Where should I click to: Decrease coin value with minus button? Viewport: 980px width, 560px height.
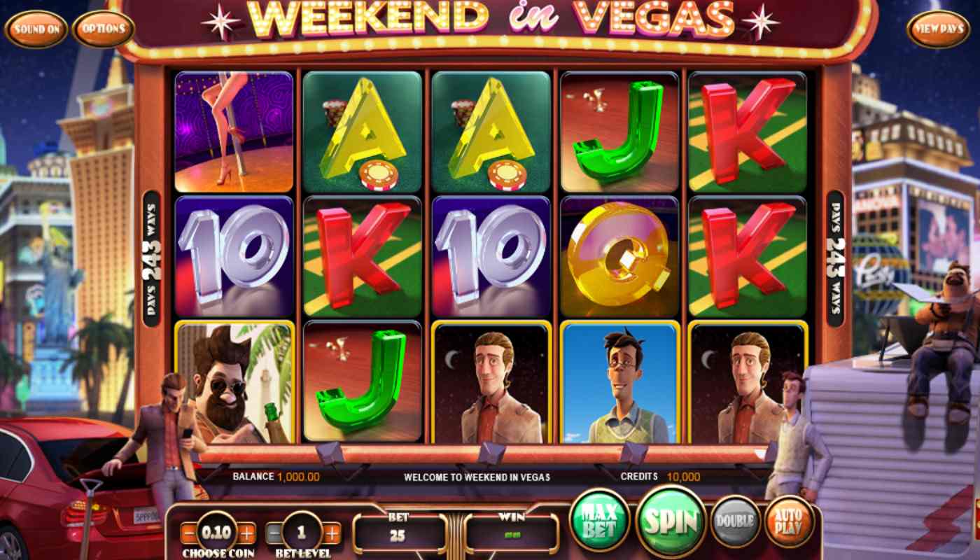pyautogui.click(x=189, y=533)
